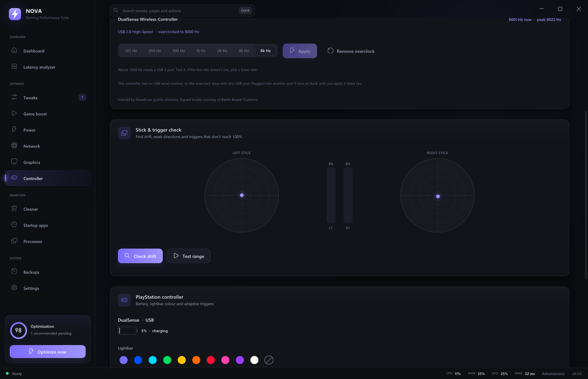Choose the white lightbar colour
The image size is (588, 379).
pyautogui.click(x=254, y=360)
